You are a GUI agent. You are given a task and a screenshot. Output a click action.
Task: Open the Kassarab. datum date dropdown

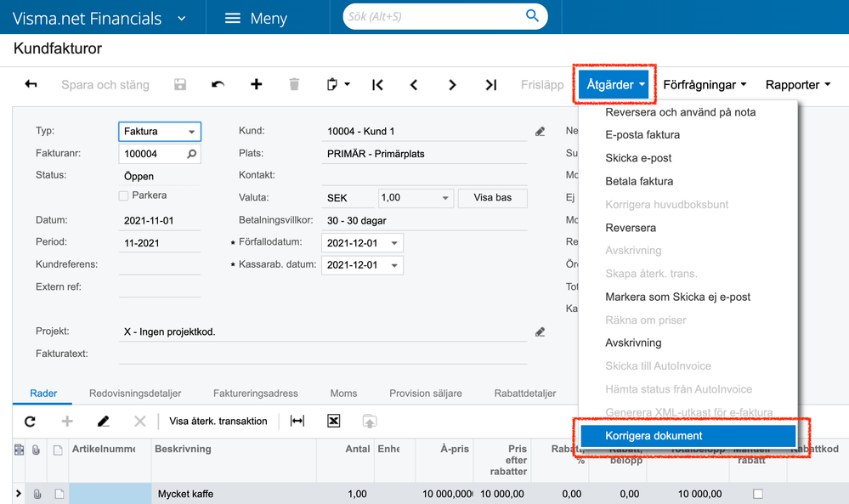tap(394, 265)
